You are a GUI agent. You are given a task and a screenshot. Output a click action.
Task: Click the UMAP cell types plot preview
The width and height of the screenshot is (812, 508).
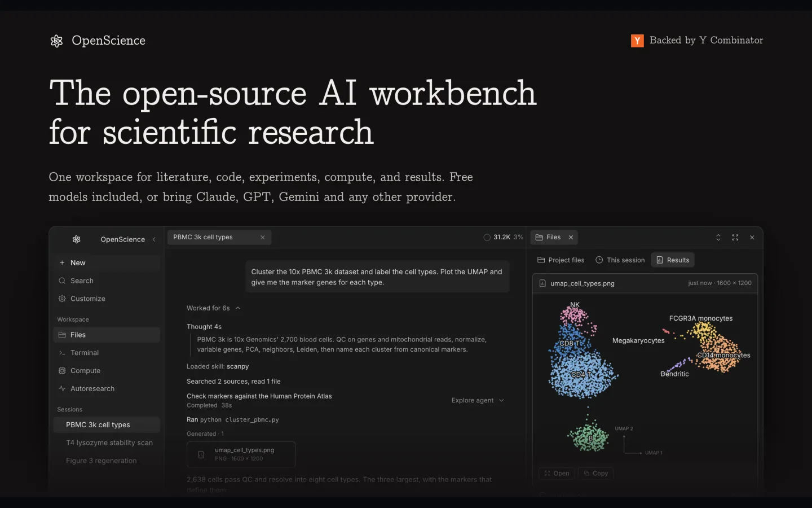click(645, 378)
